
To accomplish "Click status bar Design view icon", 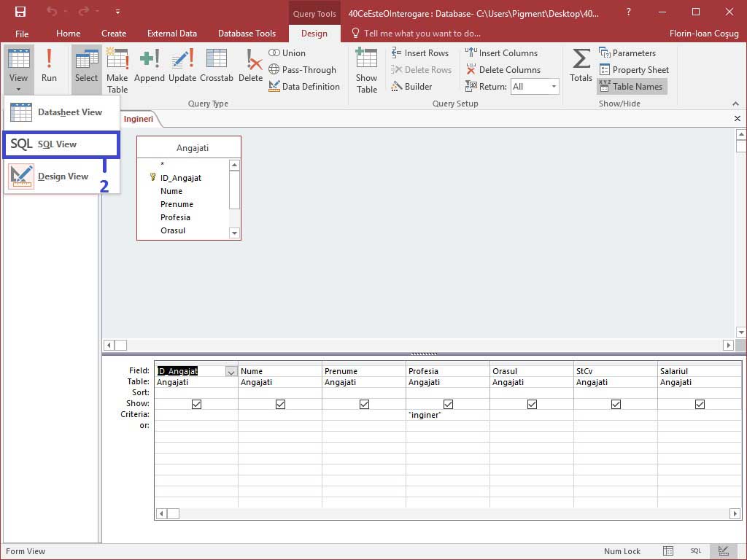I will pyautogui.click(x=723, y=551).
